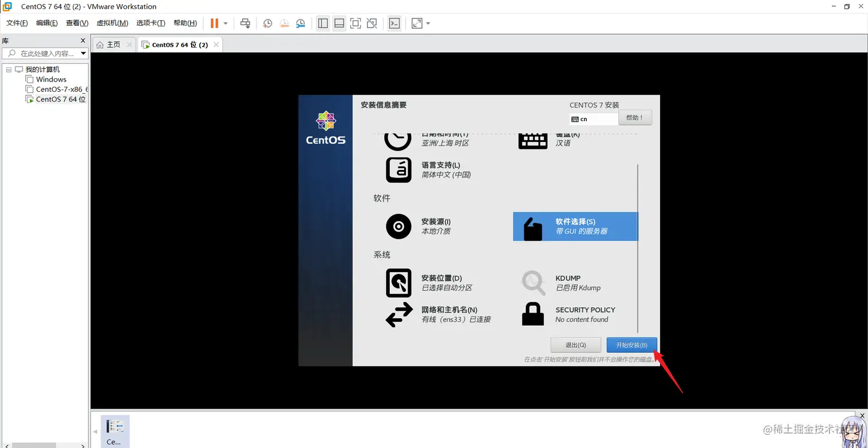Show the console view
Screen dimensions: 868x448
[394, 23]
